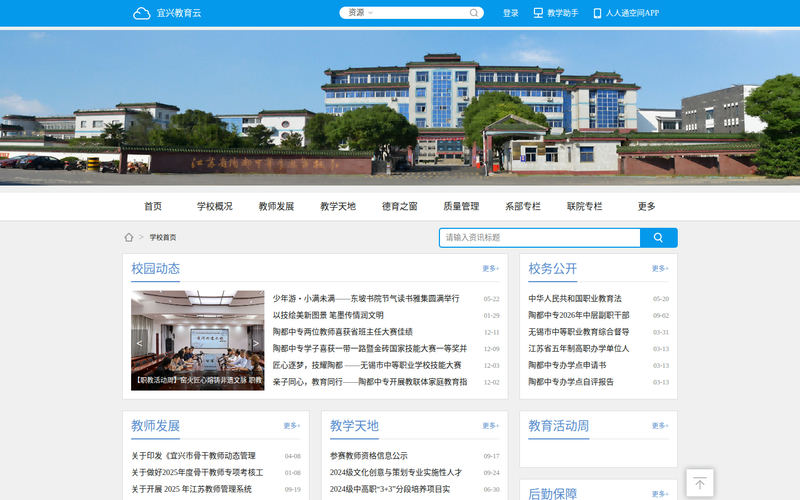Click the 后勤保障 section heading

[553, 493]
